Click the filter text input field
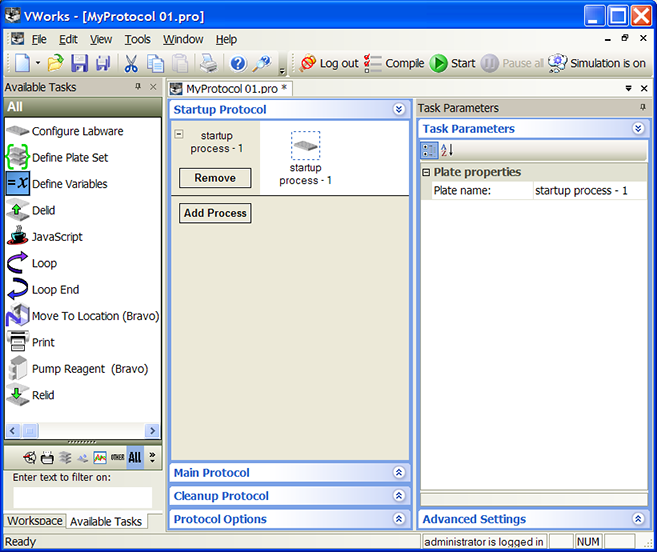Image resolution: width=657 pixels, height=552 pixels. point(82,497)
